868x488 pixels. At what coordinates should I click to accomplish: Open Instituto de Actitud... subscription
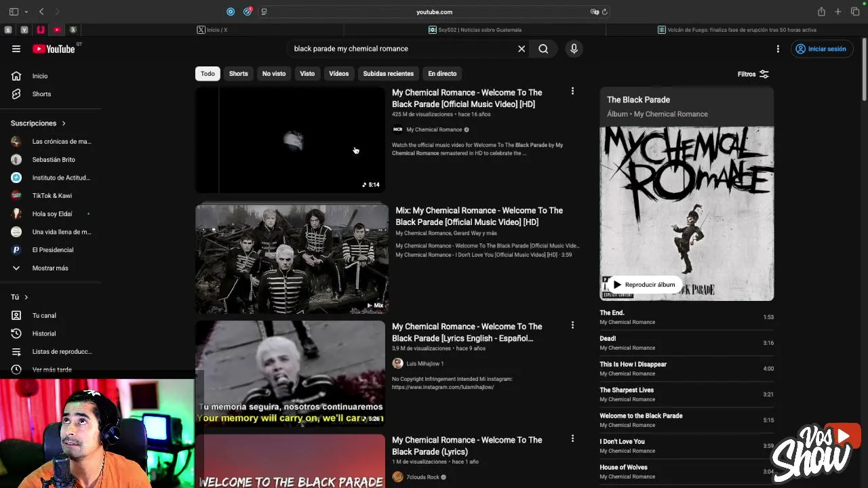tap(51, 178)
